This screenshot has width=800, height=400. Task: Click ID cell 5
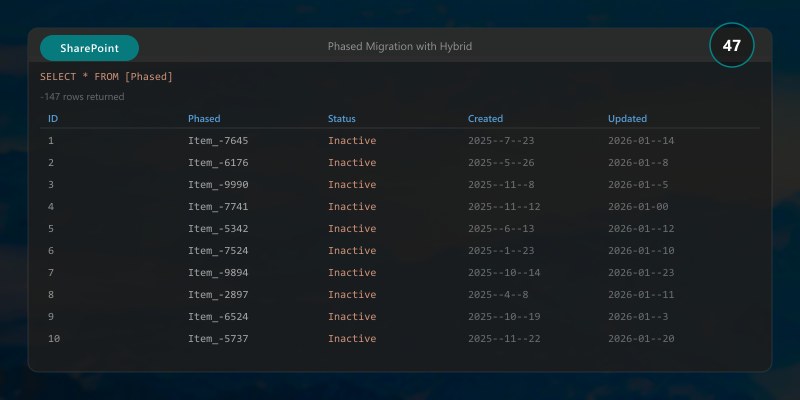point(51,228)
